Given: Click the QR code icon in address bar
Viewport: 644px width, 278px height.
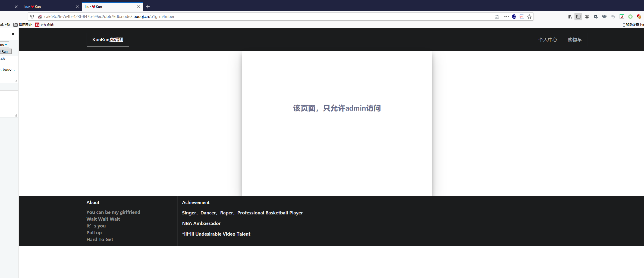Looking at the screenshot, I should (x=497, y=17).
